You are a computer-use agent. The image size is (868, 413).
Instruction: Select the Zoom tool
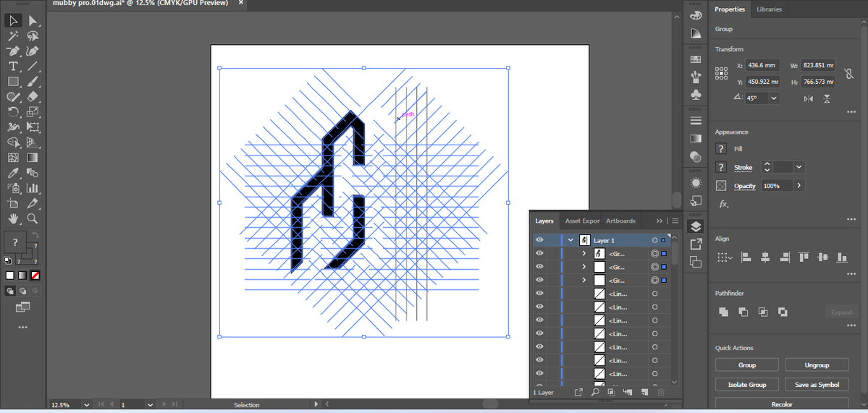33,218
